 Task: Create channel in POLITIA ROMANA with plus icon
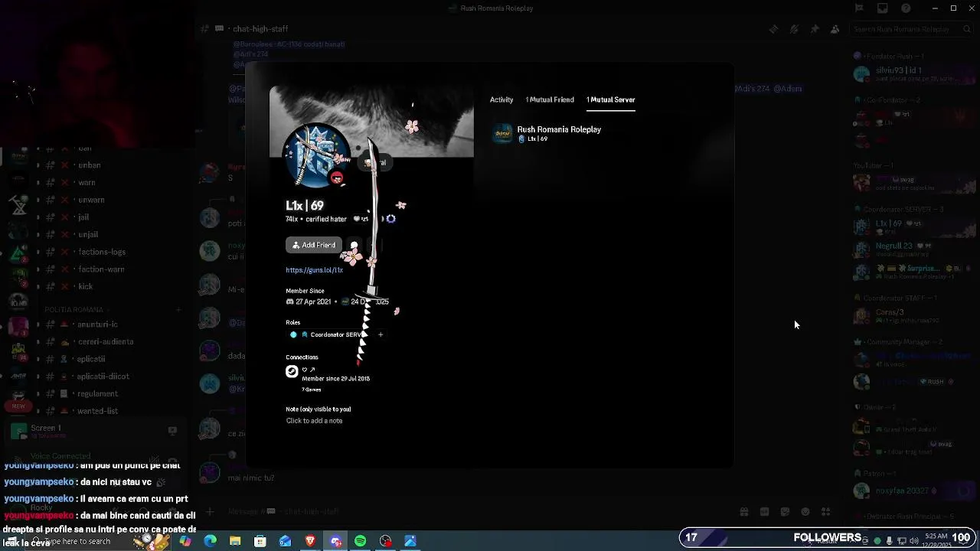pyautogui.click(x=178, y=310)
